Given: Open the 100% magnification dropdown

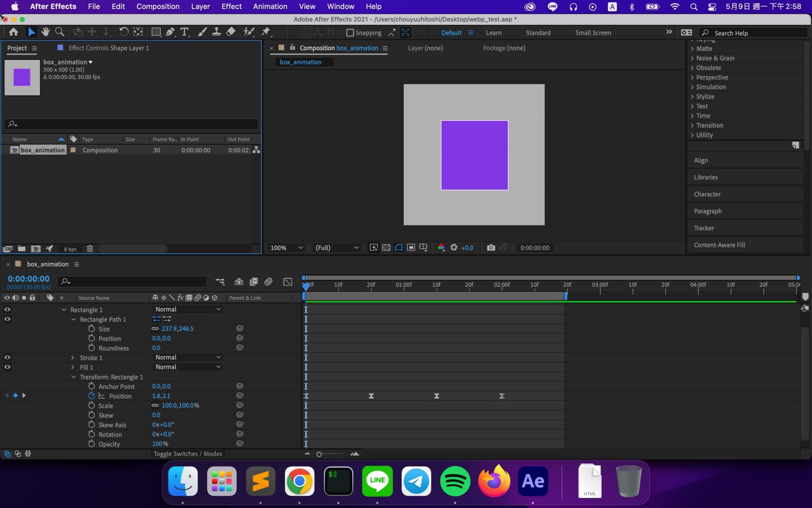Looking at the screenshot, I should 287,248.
